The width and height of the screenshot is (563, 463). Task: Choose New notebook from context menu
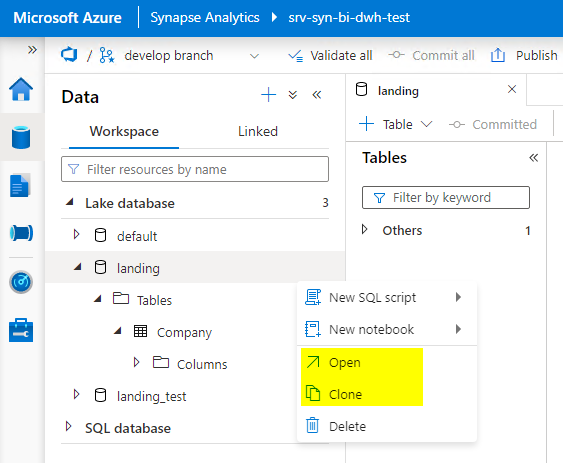click(371, 329)
